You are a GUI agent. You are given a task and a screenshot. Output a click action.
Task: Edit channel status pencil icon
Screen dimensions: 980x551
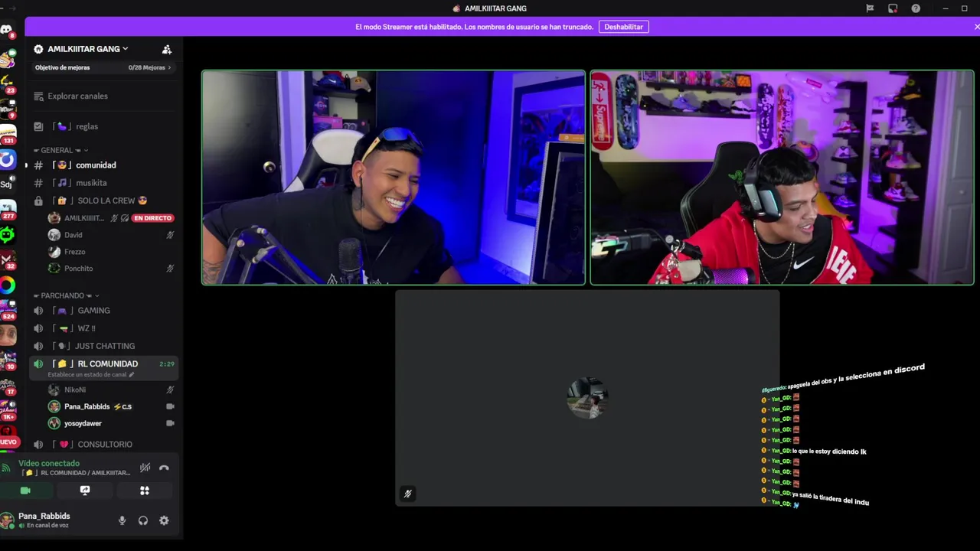131,375
